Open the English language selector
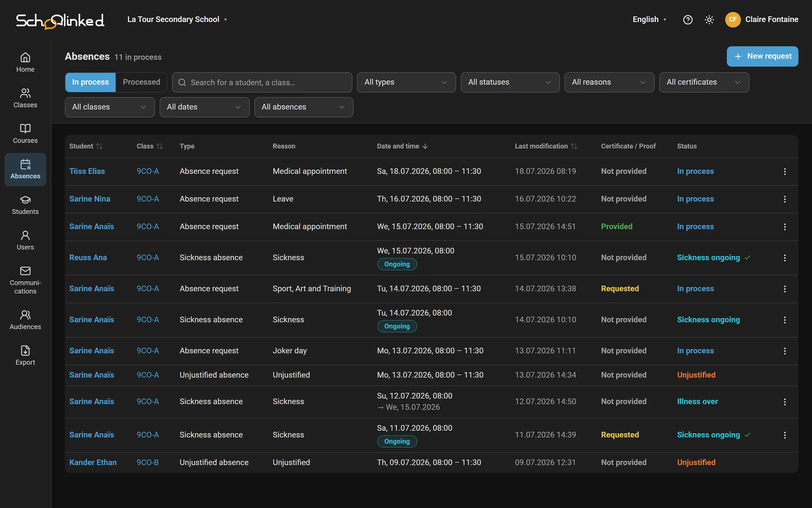 coord(650,20)
